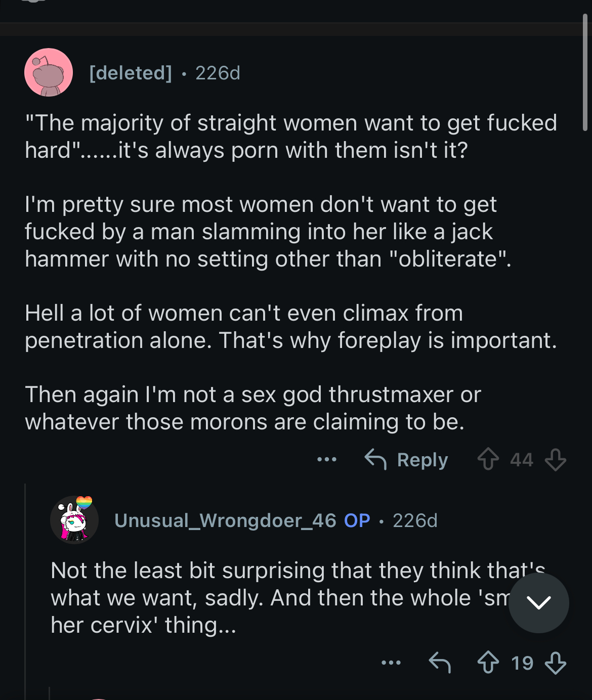Open Unusual_Wrongdoer_46's profile link
Viewport: 592px width, 700px height.
225,520
